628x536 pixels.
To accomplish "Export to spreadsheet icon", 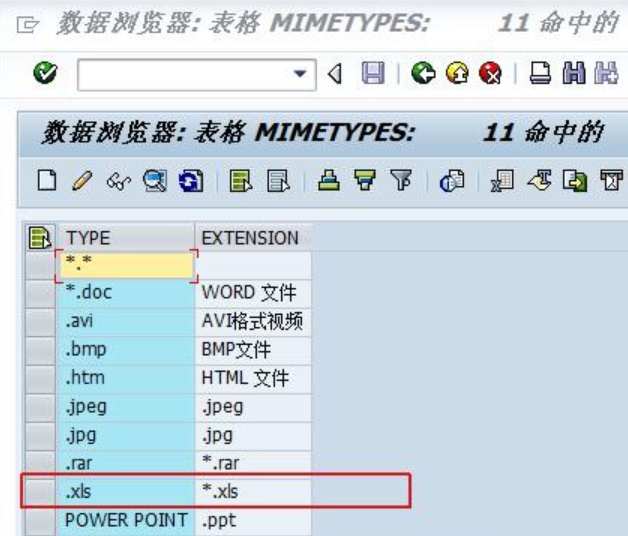I will (x=502, y=181).
